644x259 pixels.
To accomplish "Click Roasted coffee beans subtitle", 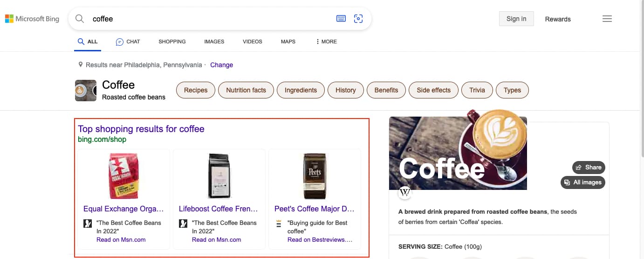I will 134,97.
